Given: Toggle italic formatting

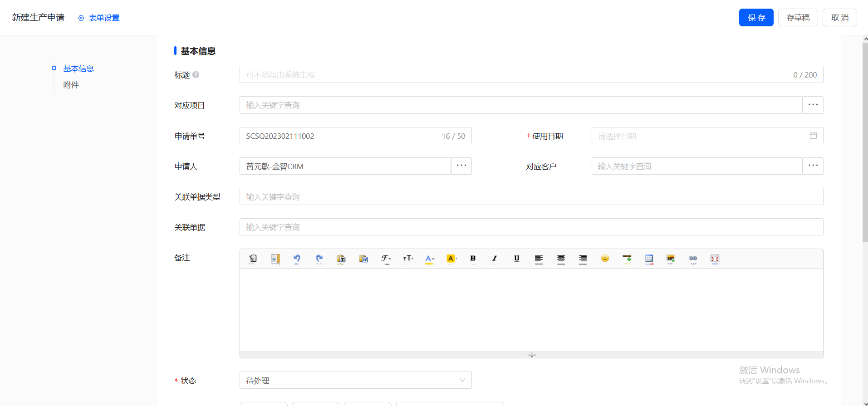Looking at the screenshot, I should (x=495, y=259).
